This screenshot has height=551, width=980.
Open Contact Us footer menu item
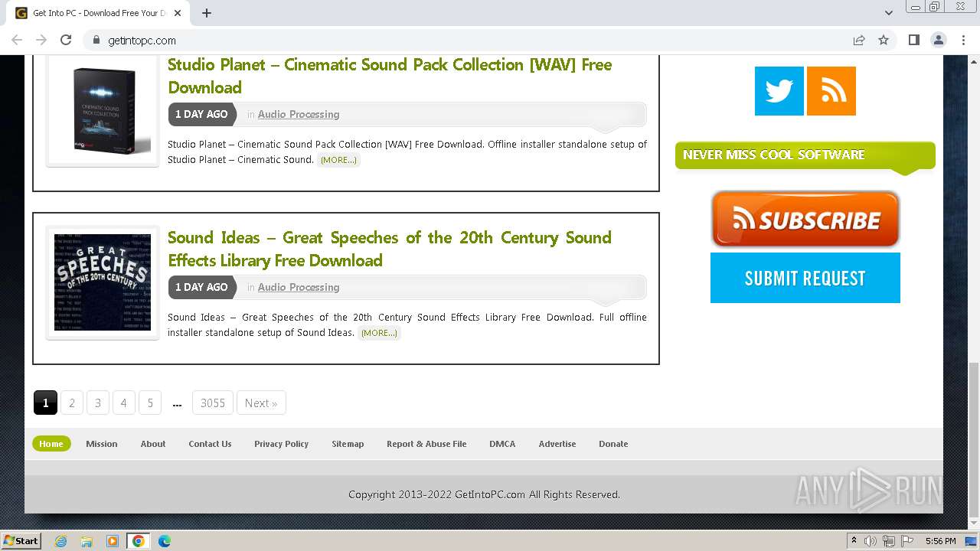pyautogui.click(x=210, y=444)
